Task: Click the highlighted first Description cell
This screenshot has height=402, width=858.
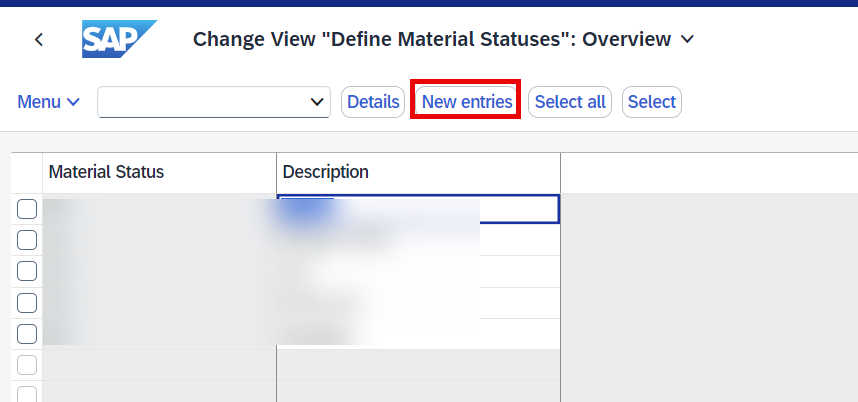Action: (419, 209)
